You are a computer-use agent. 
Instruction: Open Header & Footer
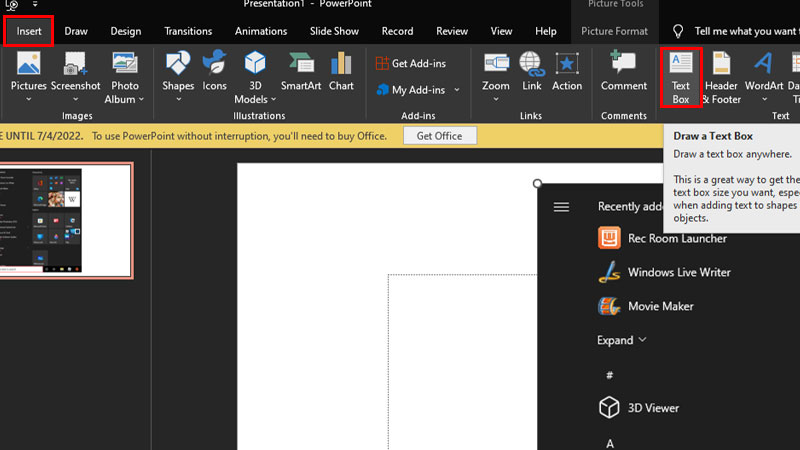point(721,78)
